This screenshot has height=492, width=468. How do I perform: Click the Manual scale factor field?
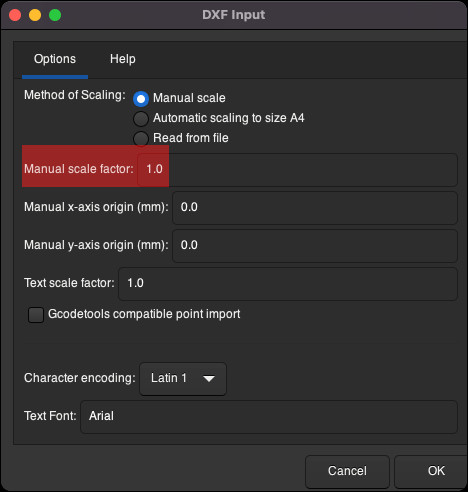coord(297,169)
